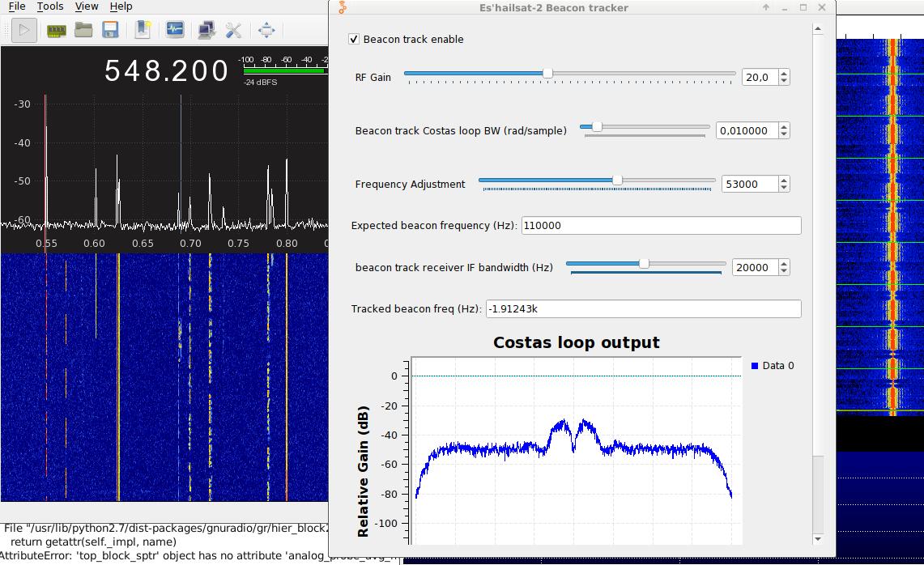Click the green signal level meter
Screen dimensions: 924x565
[x=284, y=70]
